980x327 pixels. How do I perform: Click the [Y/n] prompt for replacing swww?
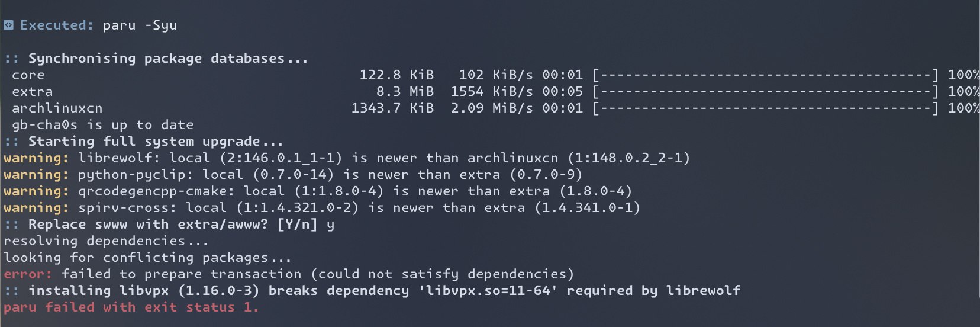click(x=297, y=225)
